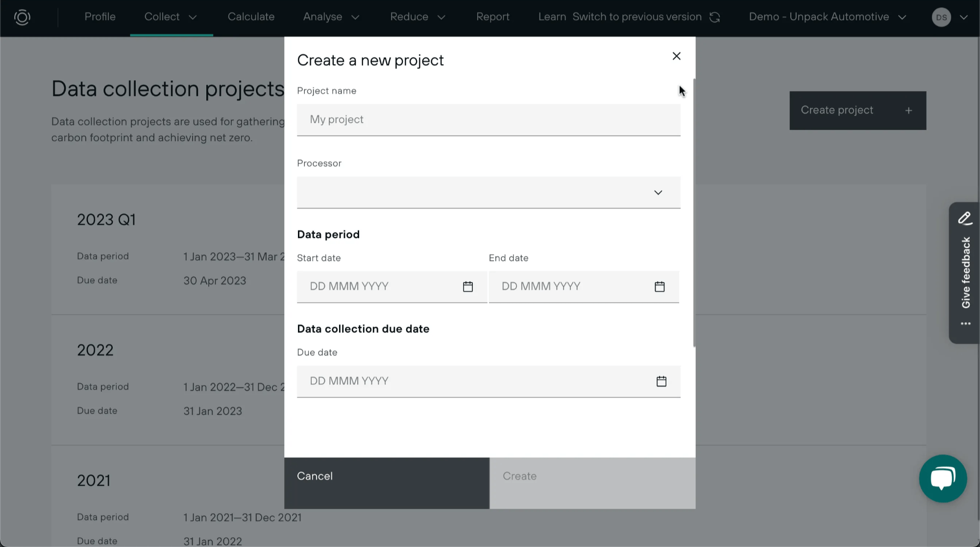The height and width of the screenshot is (547, 980).
Task: Click the pencil icon above Give feedback
Action: pyautogui.click(x=965, y=218)
